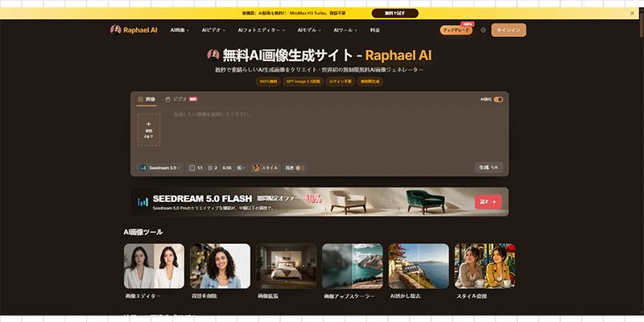The width and height of the screenshot is (644, 322).
Task: Expand the AIツール menu
Action: [x=345, y=30]
